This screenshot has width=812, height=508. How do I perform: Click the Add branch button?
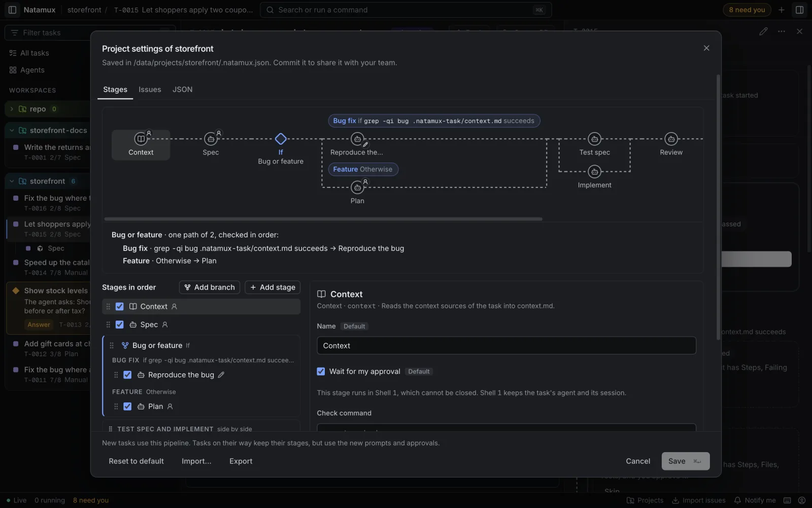pyautogui.click(x=210, y=287)
